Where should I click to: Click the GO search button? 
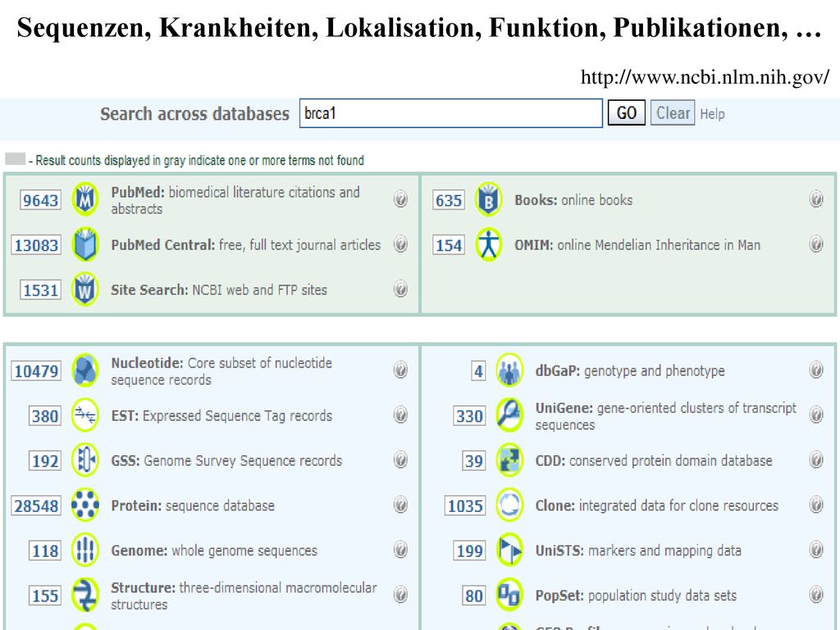click(x=626, y=113)
